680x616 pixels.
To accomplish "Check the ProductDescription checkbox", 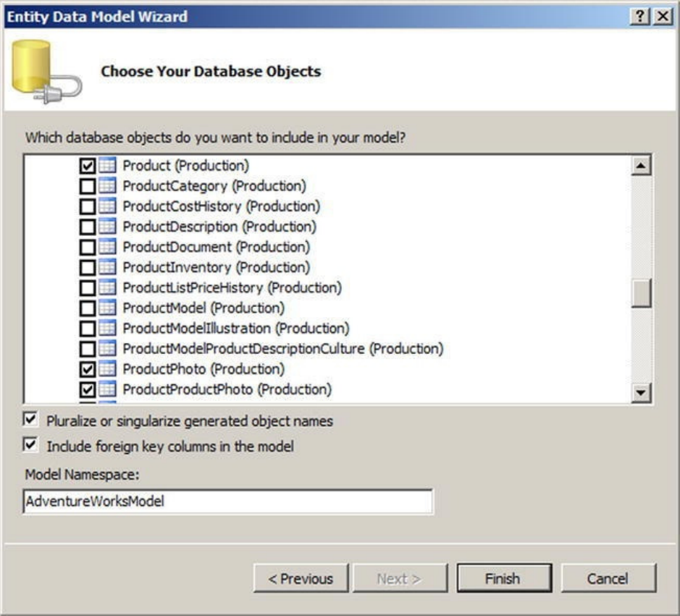I will click(88, 227).
